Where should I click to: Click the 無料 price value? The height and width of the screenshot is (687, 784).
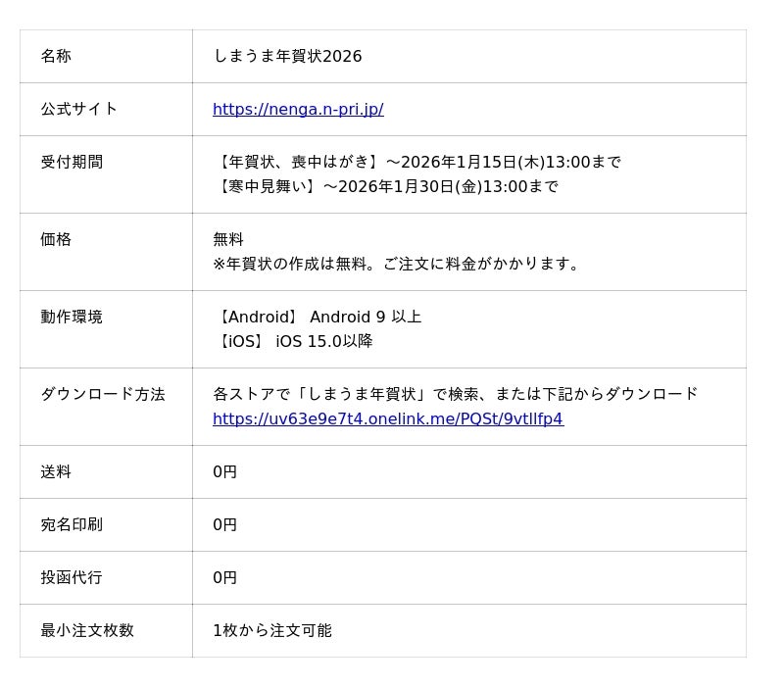228,239
